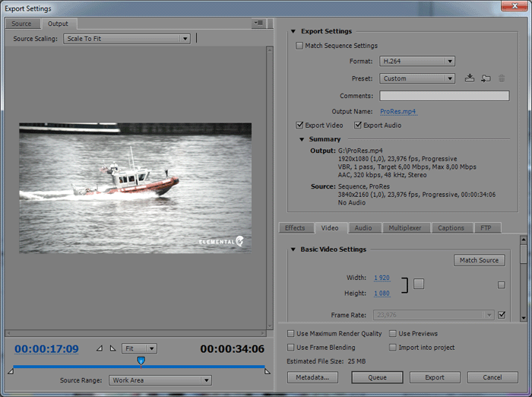Uncheck the Export Audio checkbox
Image resolution: width=532 pixels, height=397 pixels.
tap(358, 125)
